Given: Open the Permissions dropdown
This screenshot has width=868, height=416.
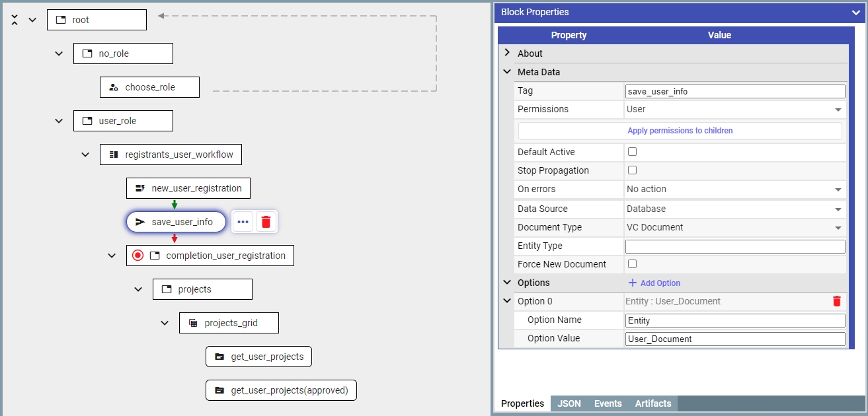Looking at the screenshot, I should (x=734, y=110).
